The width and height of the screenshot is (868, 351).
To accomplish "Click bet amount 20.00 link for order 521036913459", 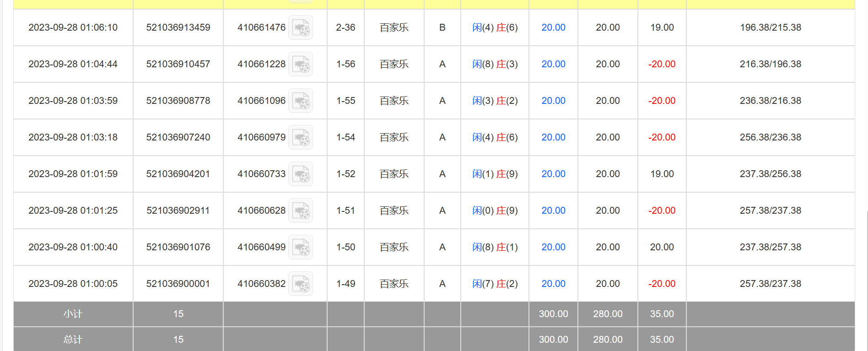I will click(x=553, y=27).
